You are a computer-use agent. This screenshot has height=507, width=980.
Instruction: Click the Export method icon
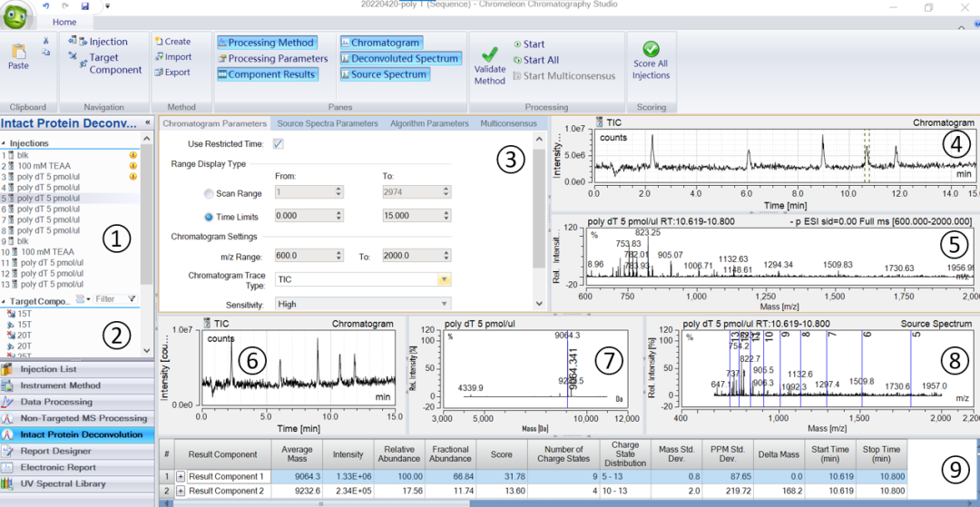coord(159,73)
